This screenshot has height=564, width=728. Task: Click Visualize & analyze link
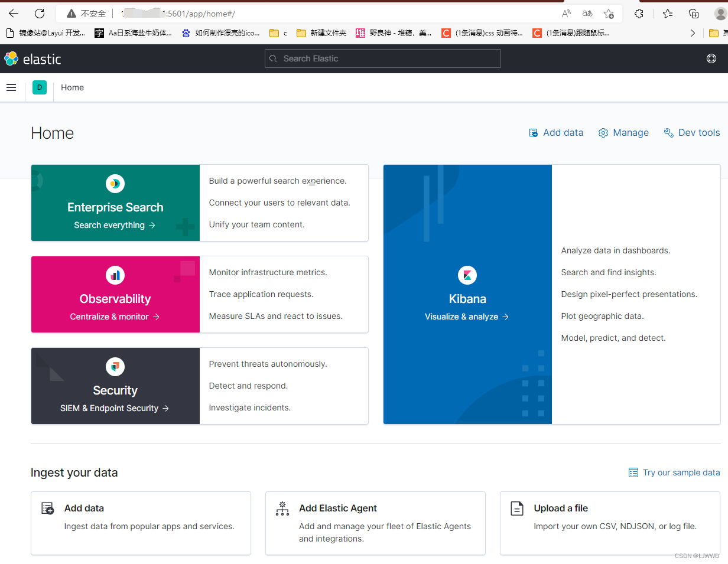(467, 317)
